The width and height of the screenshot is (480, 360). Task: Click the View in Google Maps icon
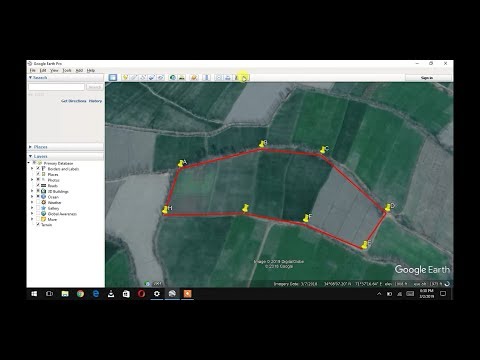[245, 78]
